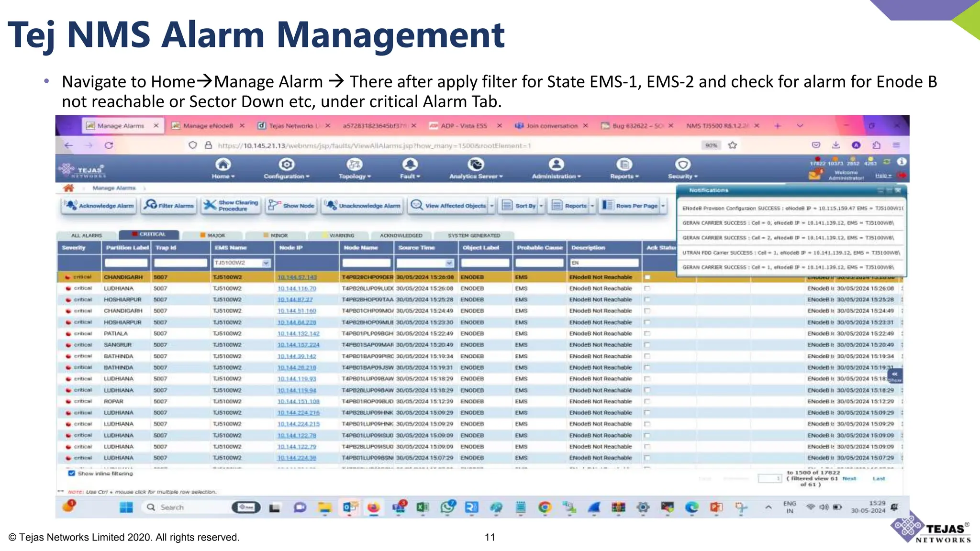Screen dimensions: 980x551
Task: Bookmark the page with star icon
Action: 732,145
